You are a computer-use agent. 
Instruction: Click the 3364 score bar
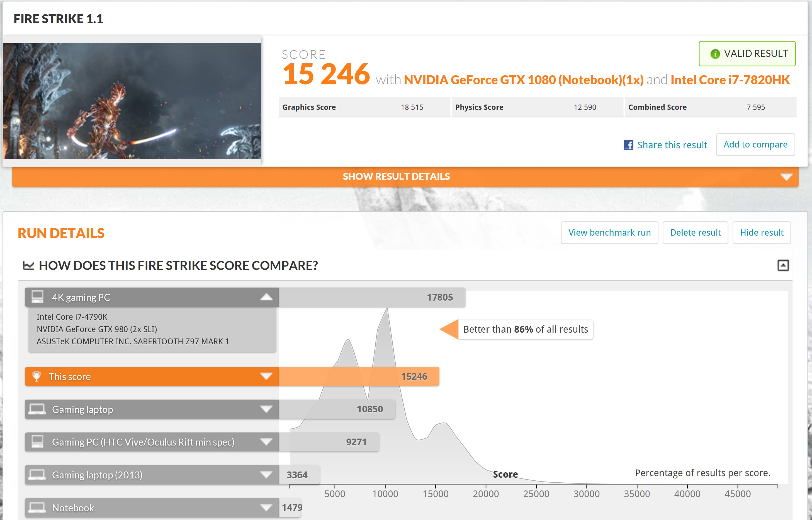coord(299,475)
